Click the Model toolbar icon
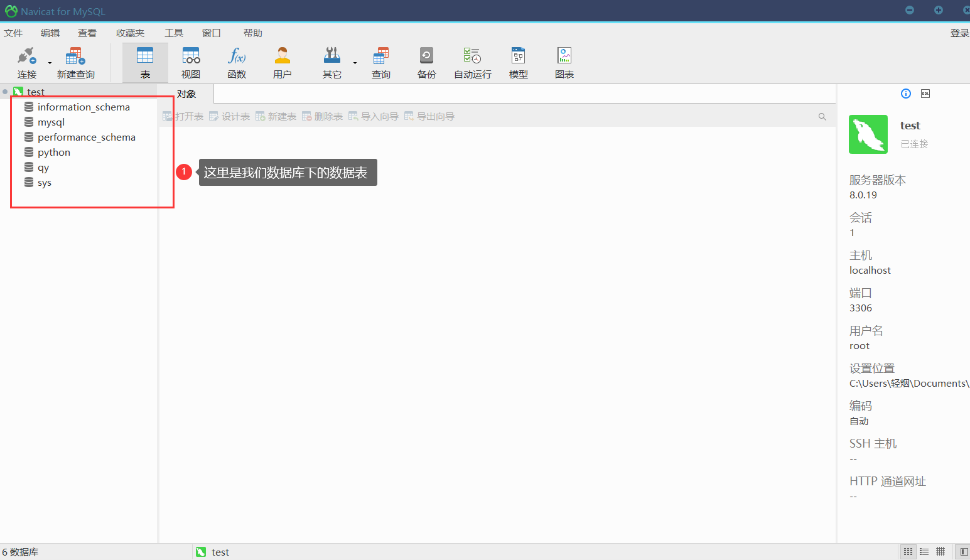This screenshot has width=970, height=560. (x=518, y=57)
